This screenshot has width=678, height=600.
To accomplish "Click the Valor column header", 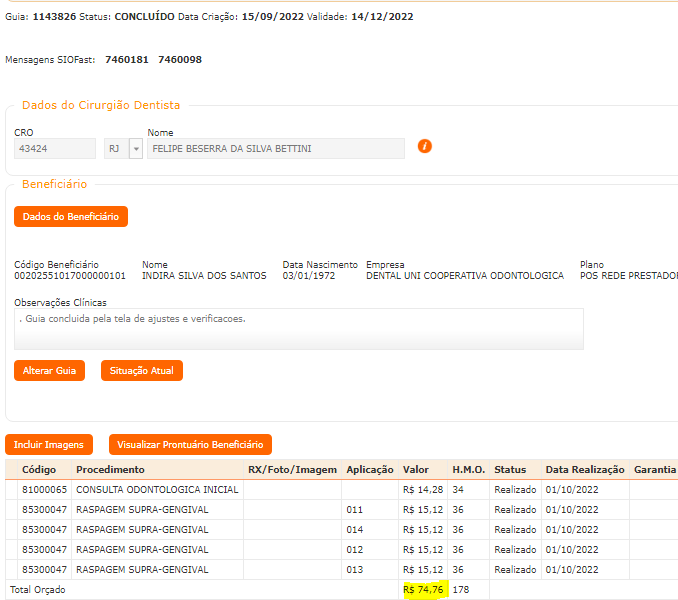I will 416,470.
